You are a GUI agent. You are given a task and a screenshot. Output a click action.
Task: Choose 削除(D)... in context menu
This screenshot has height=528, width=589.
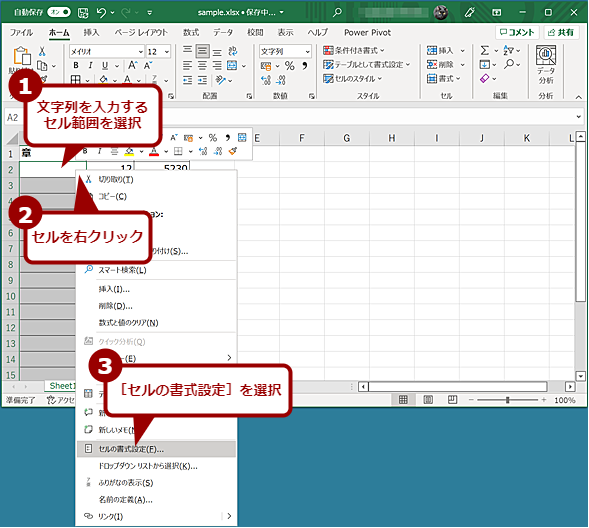(157, 306)
